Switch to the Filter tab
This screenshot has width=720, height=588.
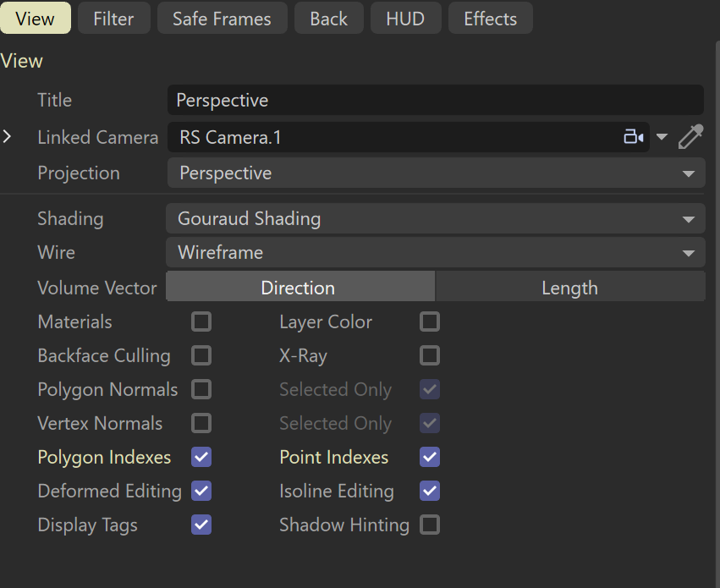[x=114, y=19]
